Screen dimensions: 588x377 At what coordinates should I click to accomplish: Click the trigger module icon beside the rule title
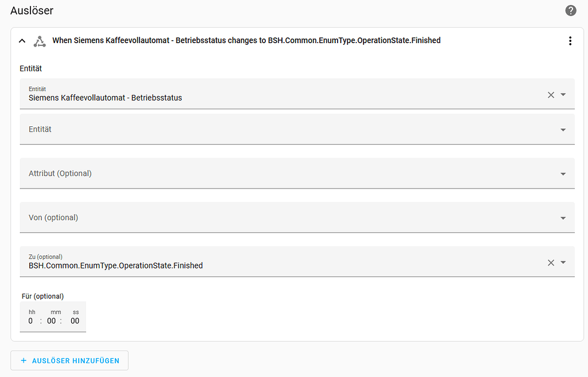[x=40, y=41]
